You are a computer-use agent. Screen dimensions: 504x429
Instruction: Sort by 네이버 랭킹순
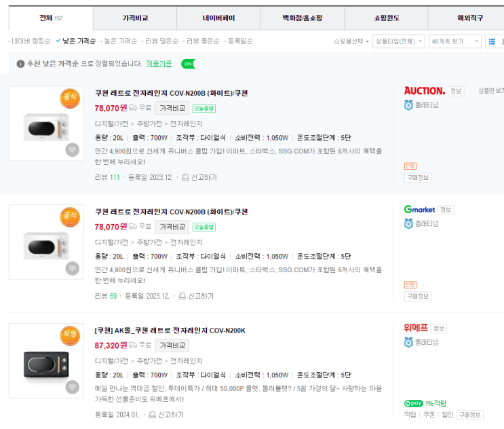[31, 41]
